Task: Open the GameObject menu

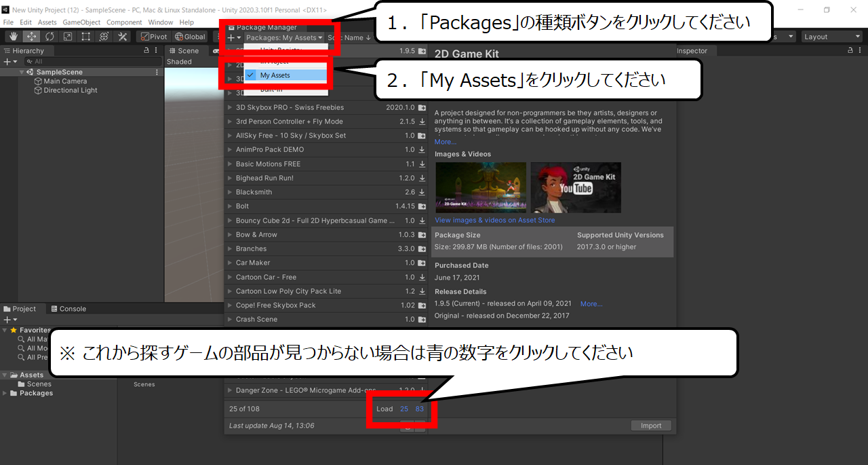Action: click(x=81, y=22)
